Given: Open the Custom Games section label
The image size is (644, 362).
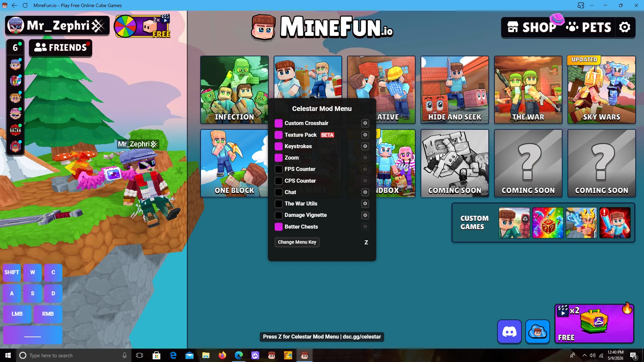Looking at the screenshot, I should tap(474, 223).
